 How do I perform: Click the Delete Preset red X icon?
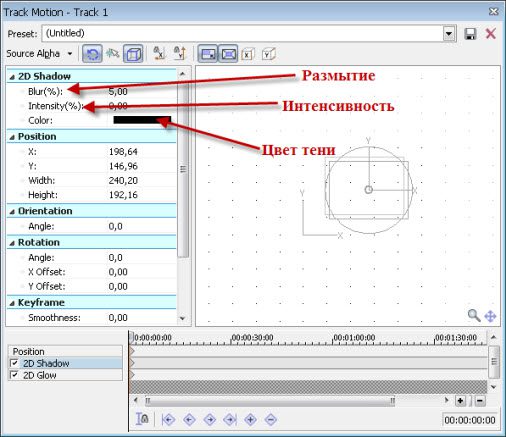[x=491, y=34]
